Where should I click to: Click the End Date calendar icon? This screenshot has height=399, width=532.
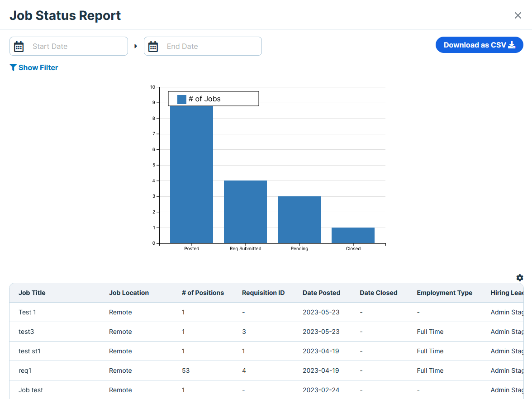153,47
